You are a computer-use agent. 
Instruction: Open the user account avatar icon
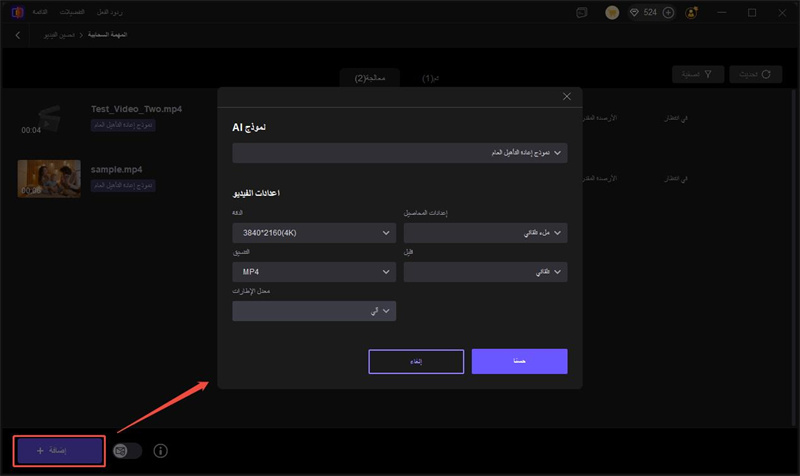692,13
